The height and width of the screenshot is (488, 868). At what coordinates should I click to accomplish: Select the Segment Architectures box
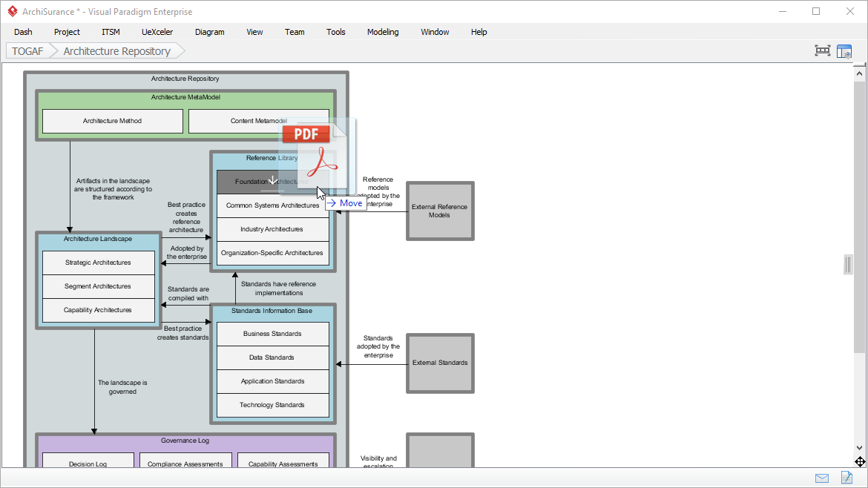coord(99,286)
